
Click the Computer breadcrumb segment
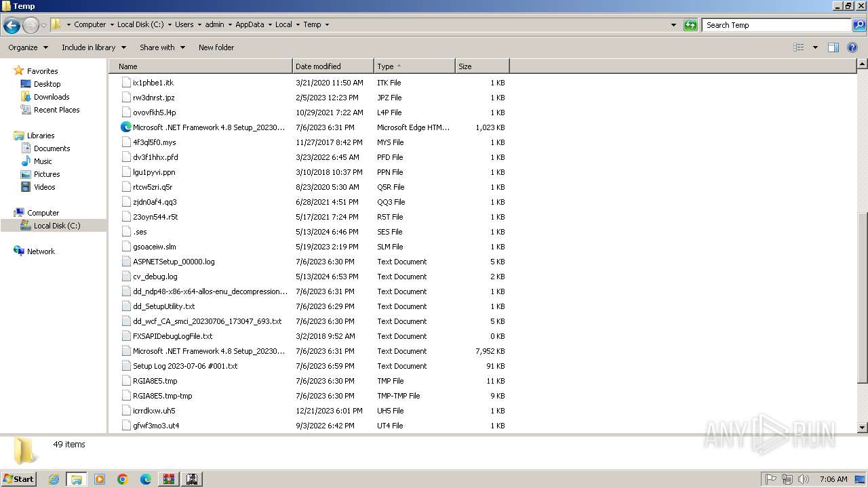pos(90,24)
